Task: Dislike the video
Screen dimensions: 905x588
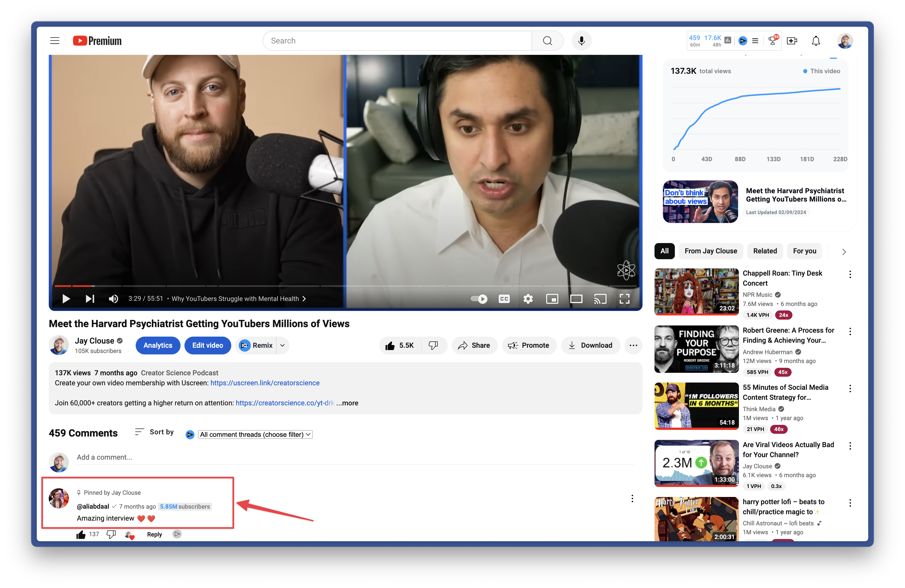Action: coord(434,345)
